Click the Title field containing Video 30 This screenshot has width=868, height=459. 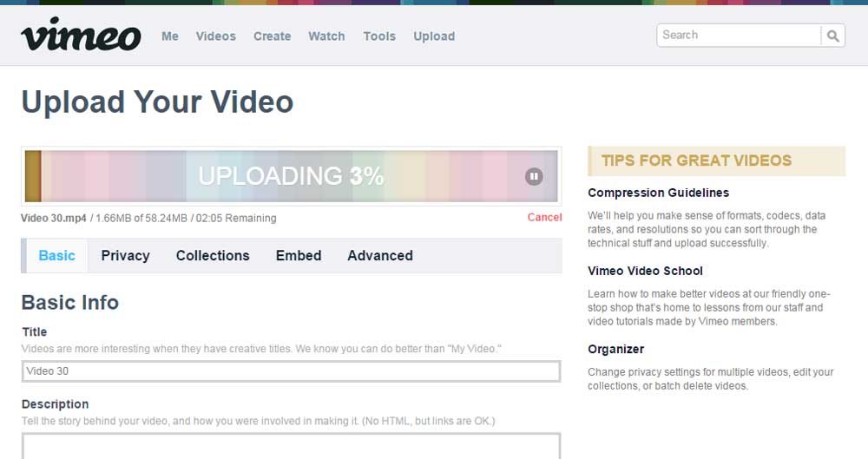[291, 371]
